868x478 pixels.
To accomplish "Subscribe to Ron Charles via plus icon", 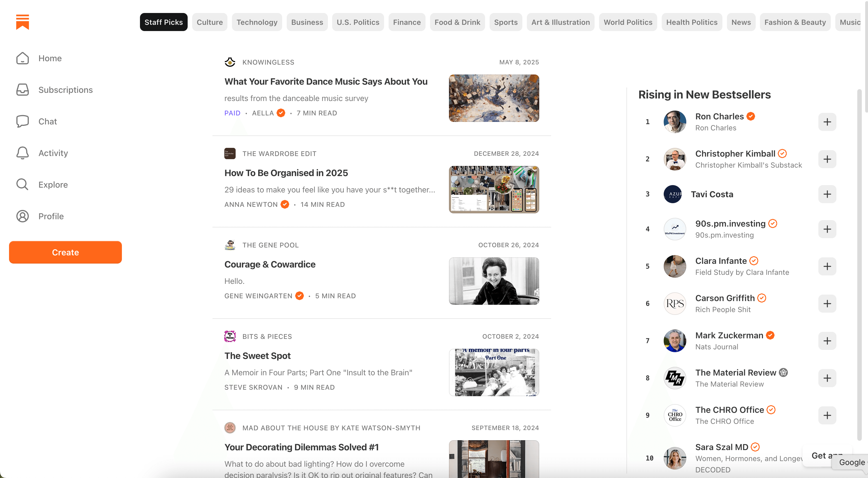I will [827, 122].
